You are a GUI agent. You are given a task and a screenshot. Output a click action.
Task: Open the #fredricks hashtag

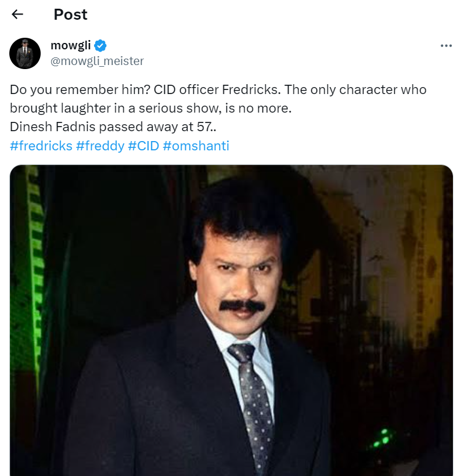pyautogui.click(x=41, y=146)
